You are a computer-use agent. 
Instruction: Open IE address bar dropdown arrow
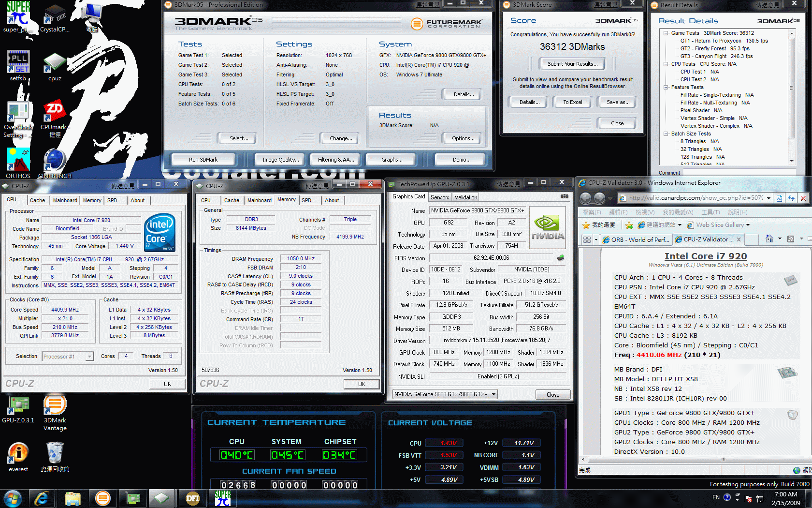click(x=768, y=198)
